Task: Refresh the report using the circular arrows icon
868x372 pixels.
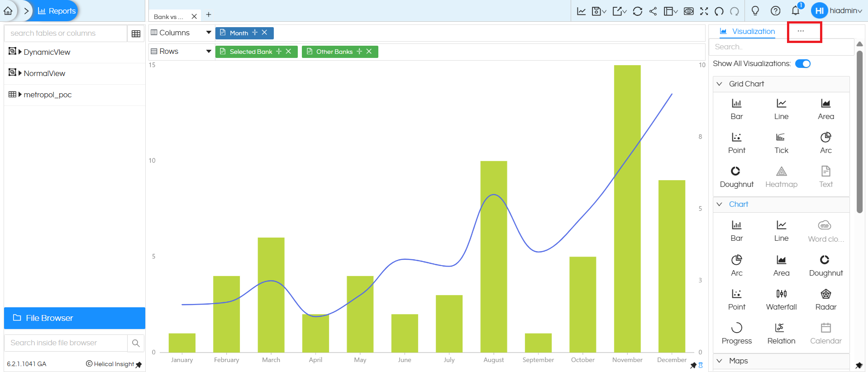Action: pyautogui.click(x=638, y=11)
